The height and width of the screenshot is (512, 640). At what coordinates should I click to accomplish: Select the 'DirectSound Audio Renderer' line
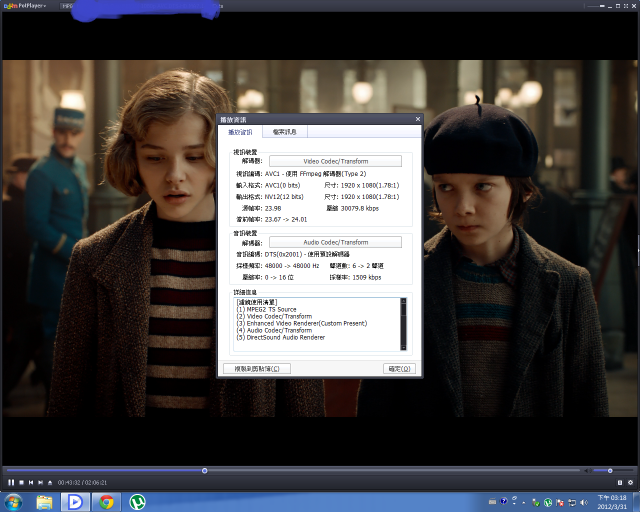point(281,337)
